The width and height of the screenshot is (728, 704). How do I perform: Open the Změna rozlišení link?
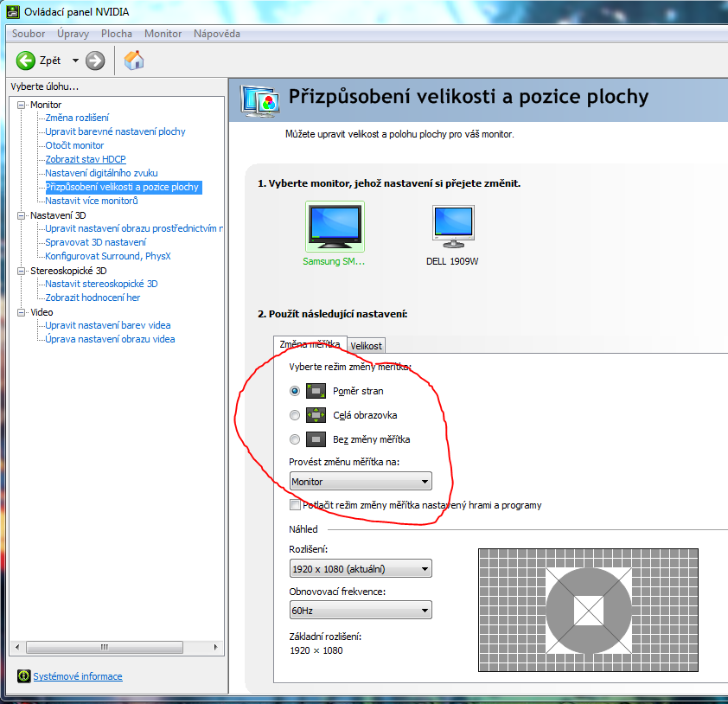[x=77, y=118]
